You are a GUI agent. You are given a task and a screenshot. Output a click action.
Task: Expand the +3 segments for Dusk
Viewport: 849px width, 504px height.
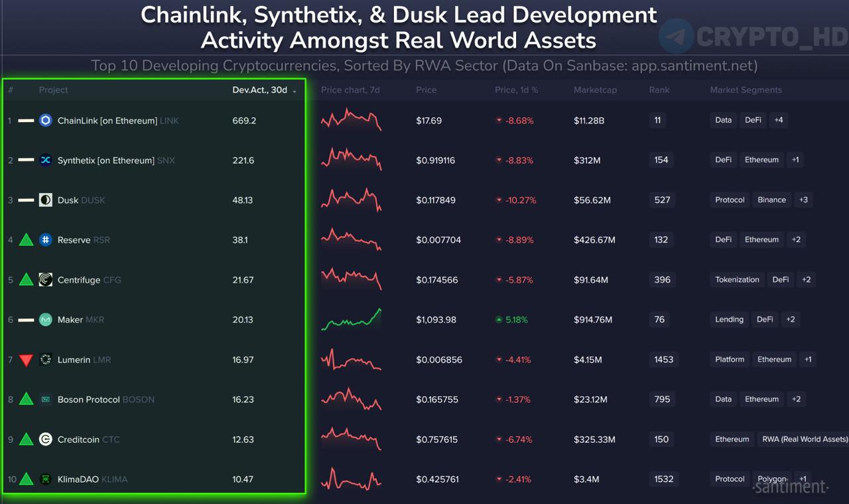pos(803,200)
